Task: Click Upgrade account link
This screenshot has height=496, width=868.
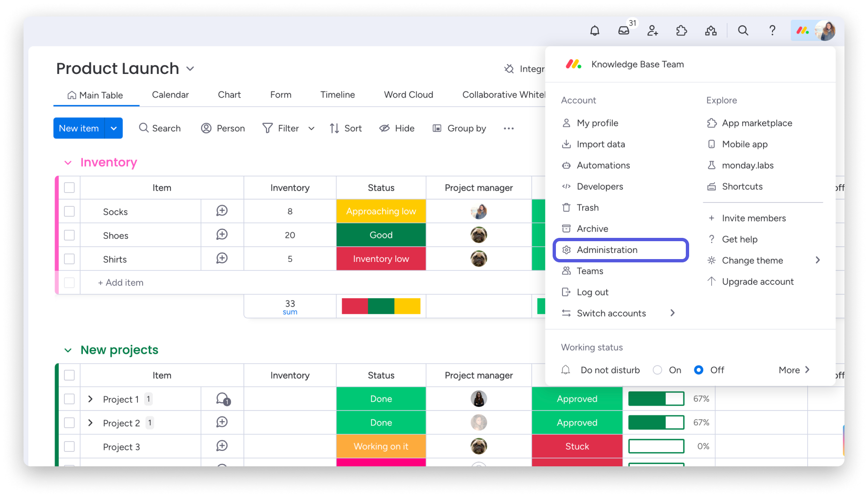Action: point(750,281)
